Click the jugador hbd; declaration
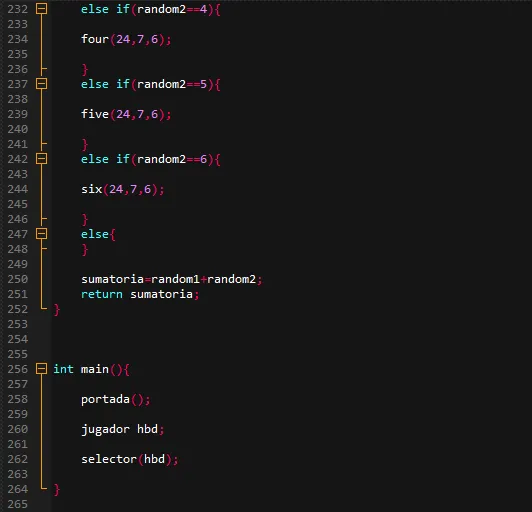The height and width of the screenshot is (512, 532). click(122, 429)
